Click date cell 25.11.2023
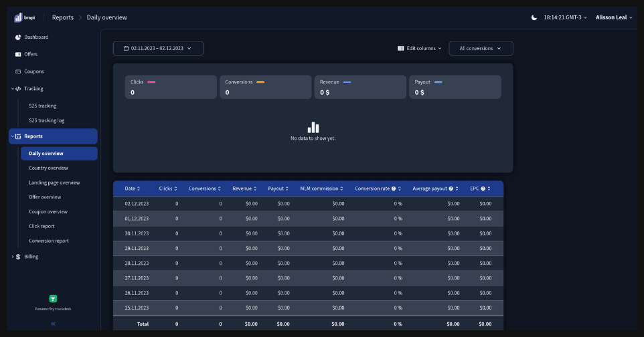This screenshot has height=337, width=644. click(x=137, y=308)
